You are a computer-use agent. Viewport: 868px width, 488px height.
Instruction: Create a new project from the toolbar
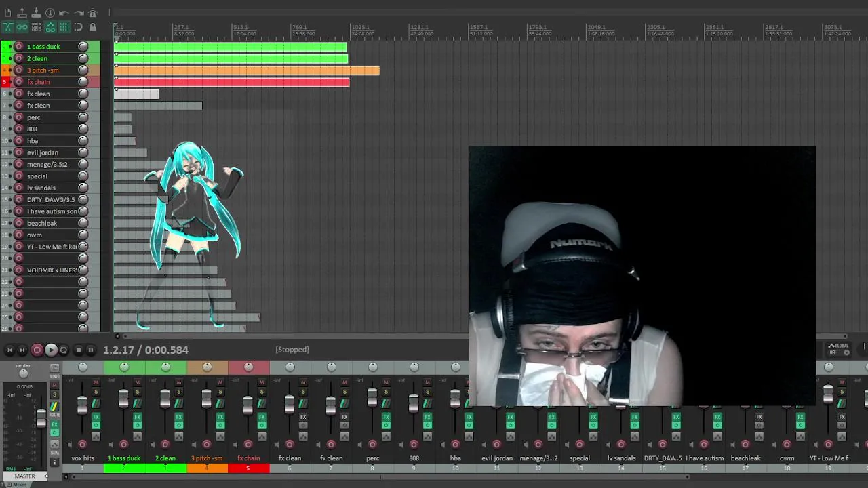click(7, 13)
